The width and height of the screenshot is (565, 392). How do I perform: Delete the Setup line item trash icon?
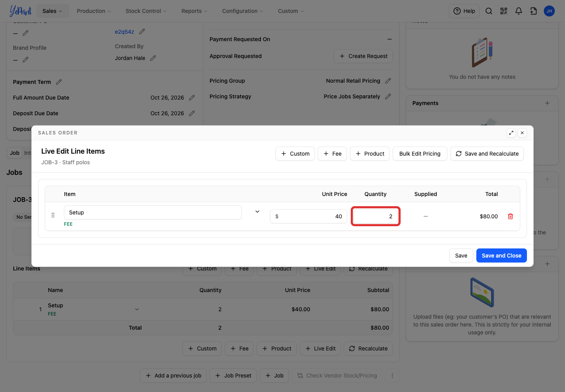510,216
